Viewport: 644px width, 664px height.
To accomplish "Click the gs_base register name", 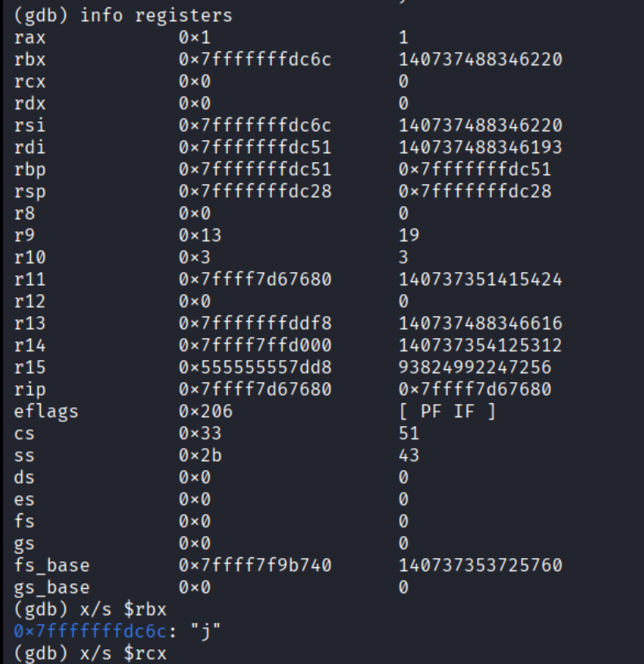I will (52, 587).
